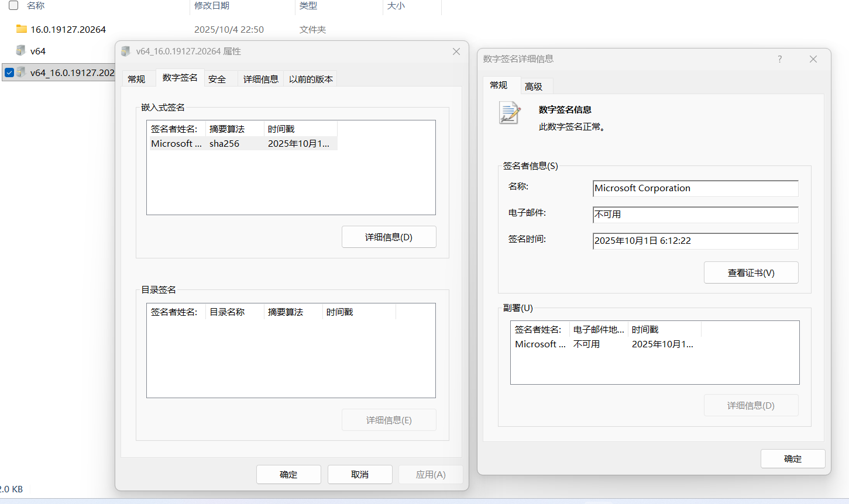Click the digital signature certificate icon

point(510,113)
